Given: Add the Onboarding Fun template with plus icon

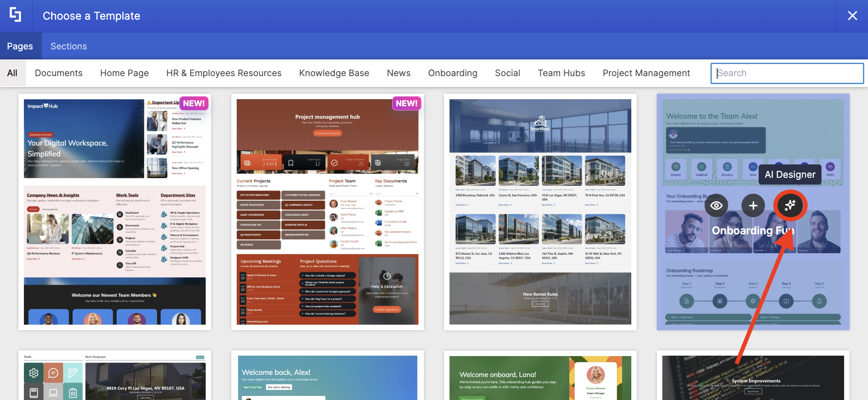Looking at the screenshot, I should coord(753,205).
